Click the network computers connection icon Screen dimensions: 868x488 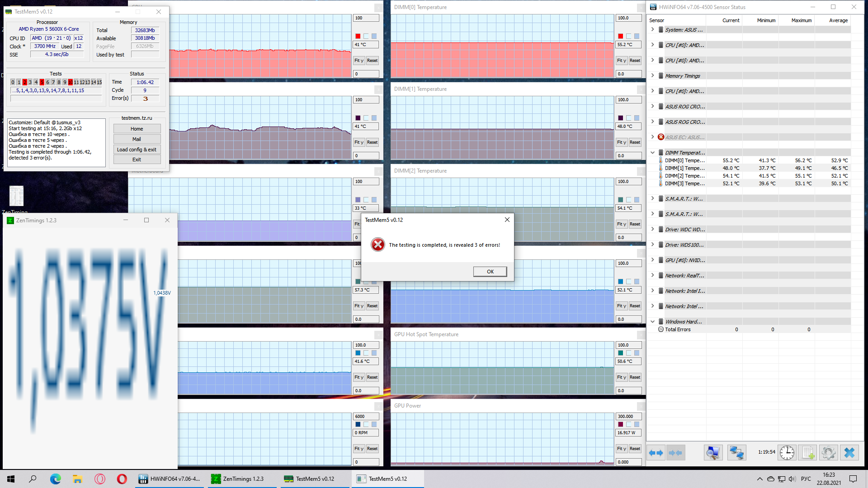click(x=736, y=453)
